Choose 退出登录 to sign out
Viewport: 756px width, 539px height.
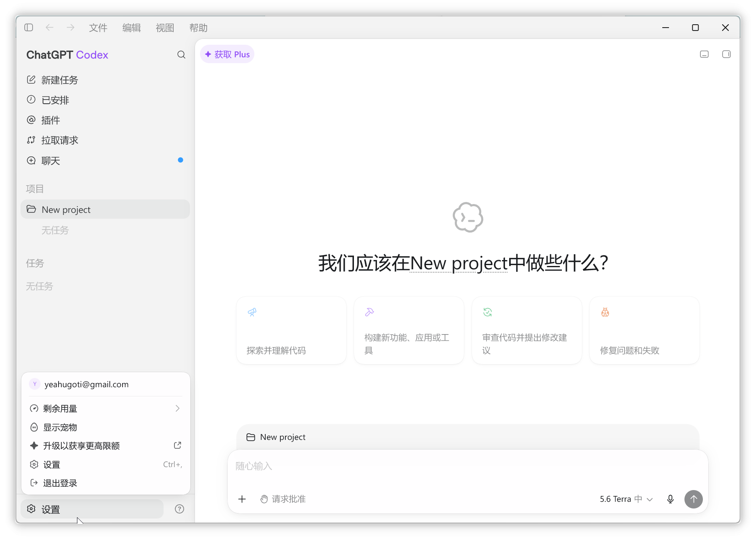click(106, 483)
